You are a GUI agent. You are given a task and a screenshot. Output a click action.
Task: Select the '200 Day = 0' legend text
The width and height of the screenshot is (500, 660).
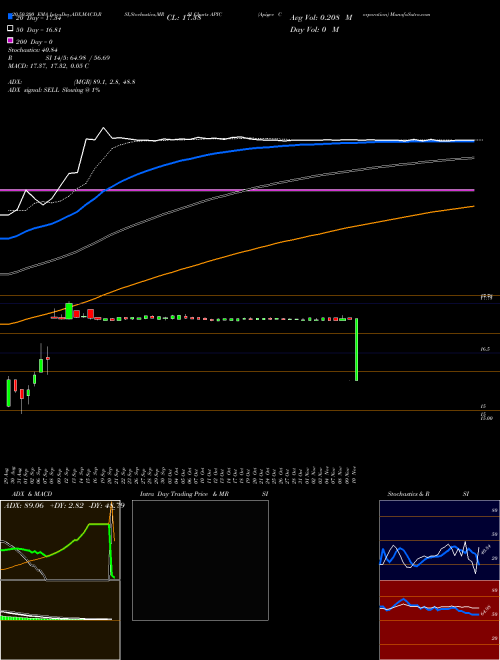34,42
